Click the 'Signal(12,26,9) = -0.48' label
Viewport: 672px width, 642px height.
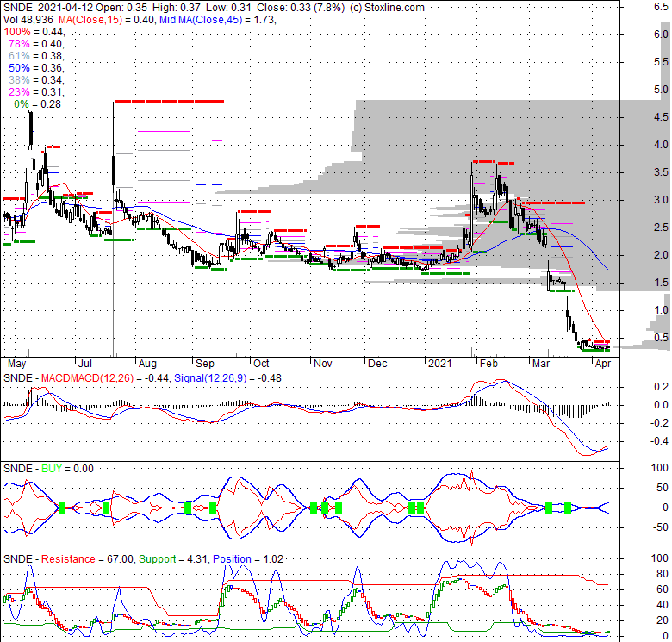227,378
